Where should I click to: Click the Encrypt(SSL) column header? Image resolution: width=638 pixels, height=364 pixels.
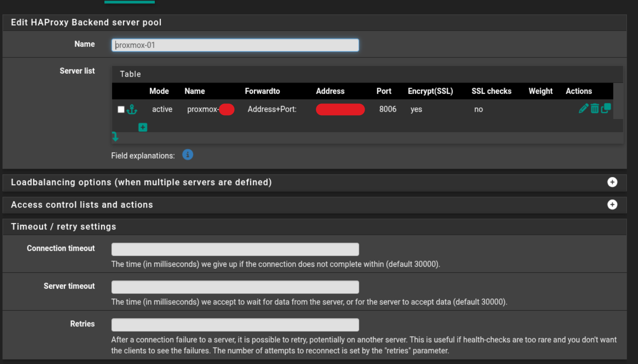click(430, 91)
